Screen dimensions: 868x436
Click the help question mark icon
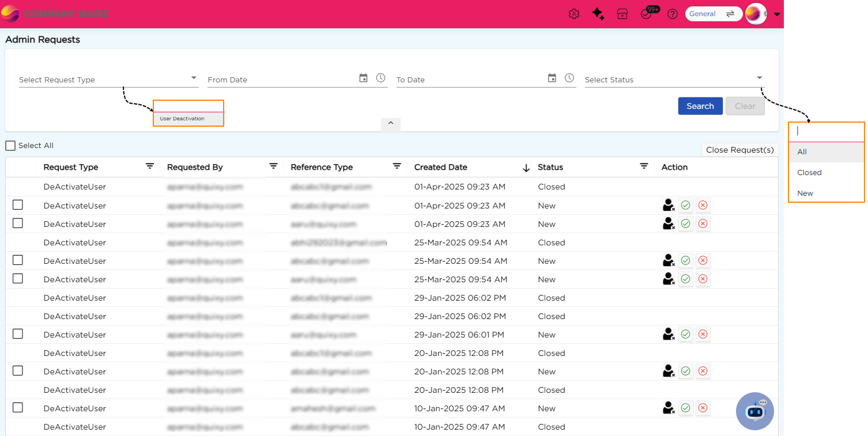[x=672, y=14]
